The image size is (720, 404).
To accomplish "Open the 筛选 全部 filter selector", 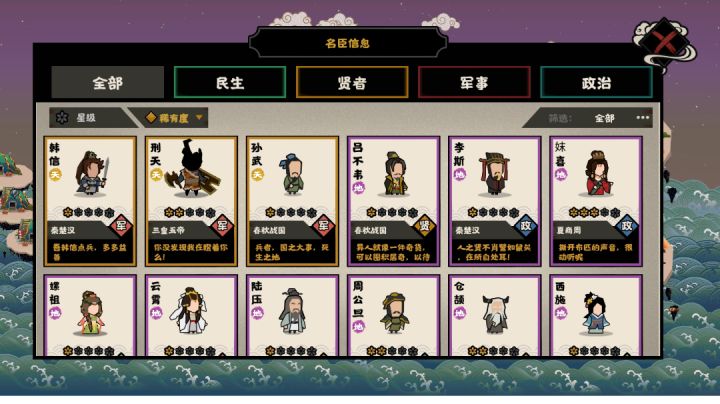I will [604, 118].
